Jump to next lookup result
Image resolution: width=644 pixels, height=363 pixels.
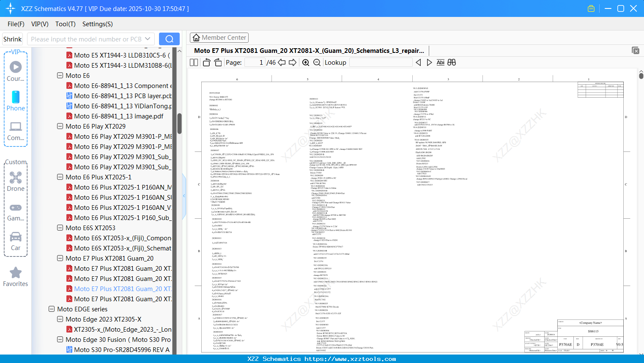tap(429, 63)
